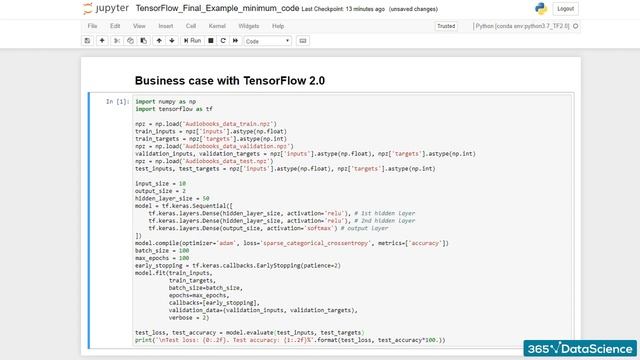Insert a cell below

pos(102,41)
